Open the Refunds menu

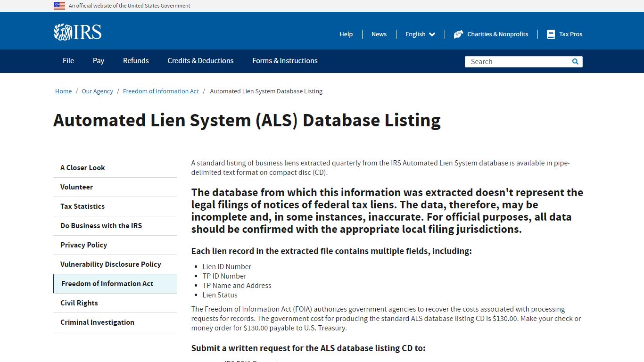[x=136, y=61]
